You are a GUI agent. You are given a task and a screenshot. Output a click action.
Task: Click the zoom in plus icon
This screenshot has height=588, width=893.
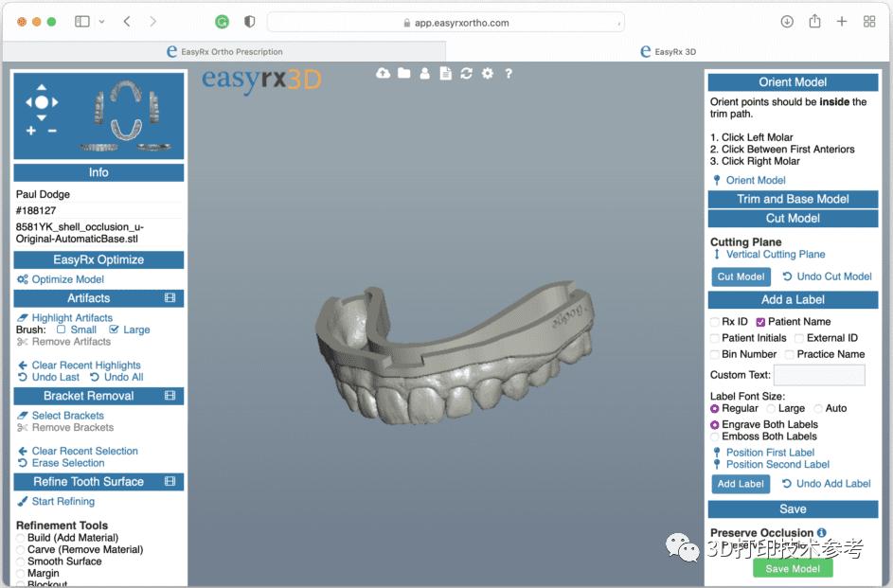point(31,131)
